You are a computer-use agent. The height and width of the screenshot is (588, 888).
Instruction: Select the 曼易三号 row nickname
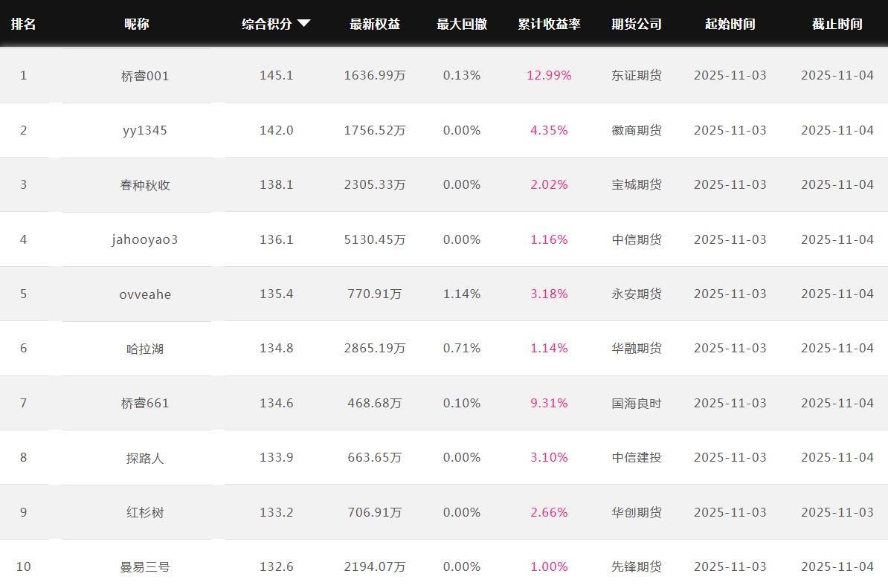[145, 567]
